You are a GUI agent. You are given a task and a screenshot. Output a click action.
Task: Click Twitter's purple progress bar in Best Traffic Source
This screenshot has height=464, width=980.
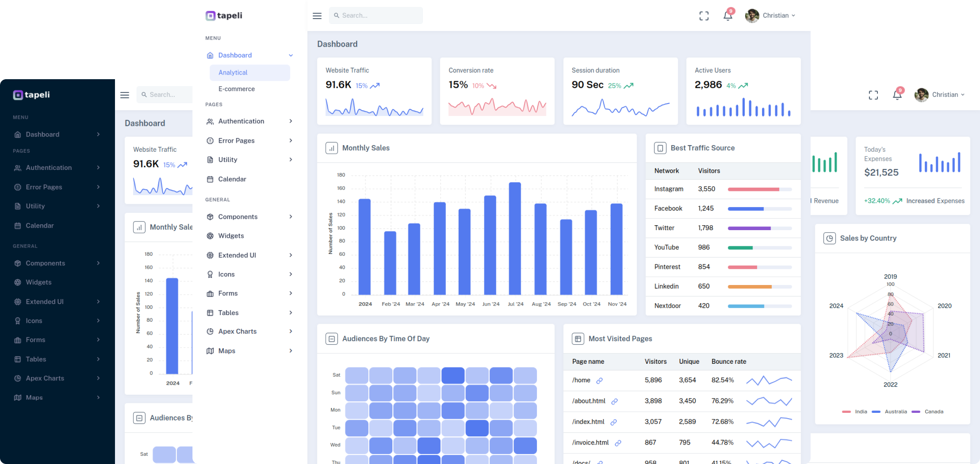pyautogui.click(x=749, y=228)
